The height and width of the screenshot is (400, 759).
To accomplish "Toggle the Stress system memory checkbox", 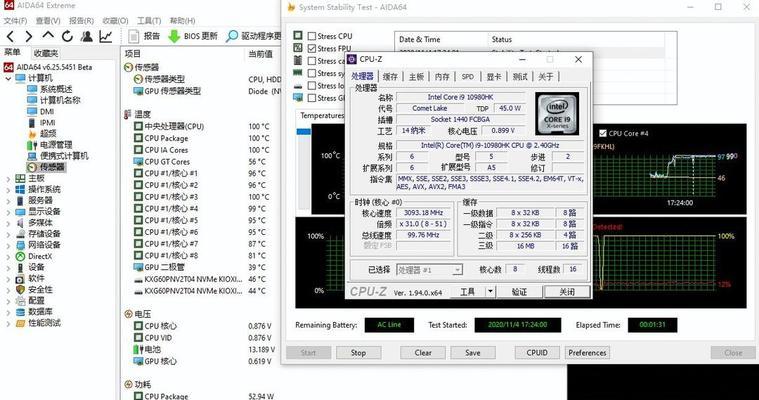I will coord(312,73).
